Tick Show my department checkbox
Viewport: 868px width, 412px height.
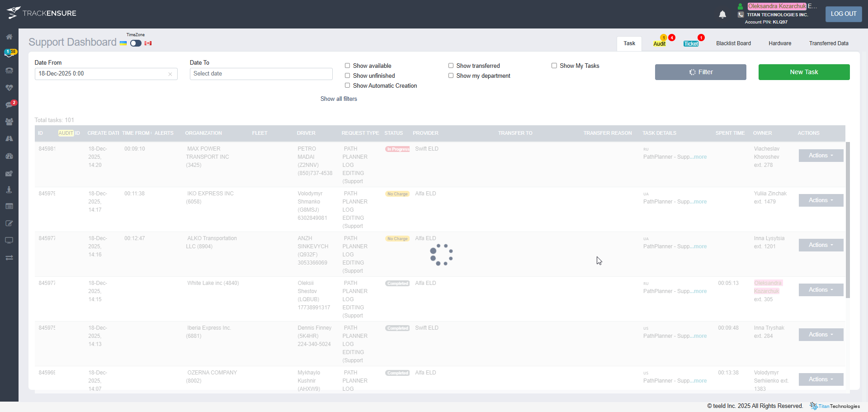(451, 76)
